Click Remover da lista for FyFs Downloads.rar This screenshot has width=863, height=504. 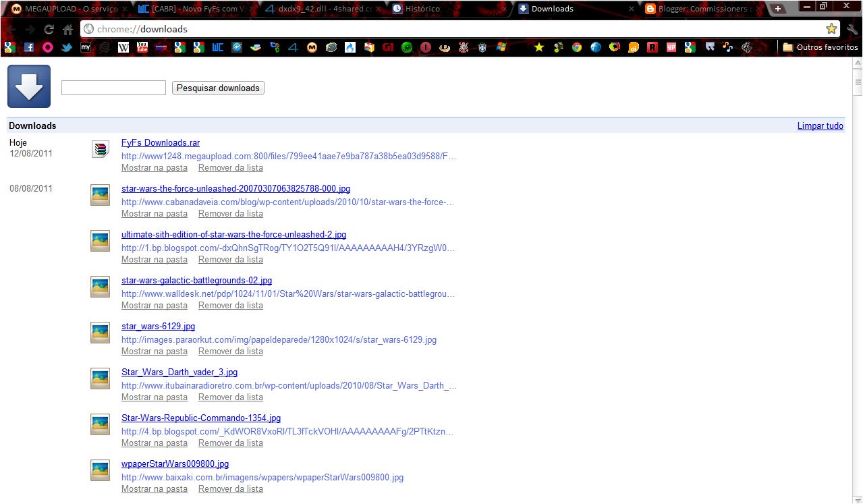pos(231,167)
